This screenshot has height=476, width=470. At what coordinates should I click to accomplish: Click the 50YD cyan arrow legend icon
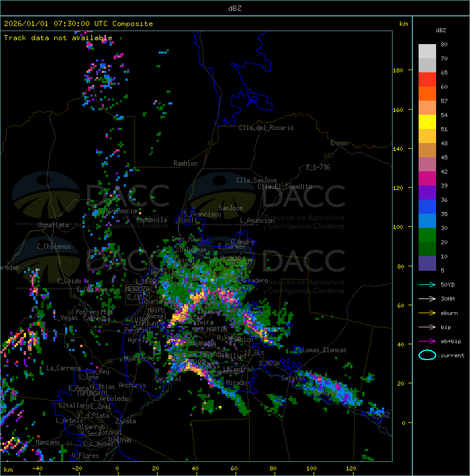(427, 285)
